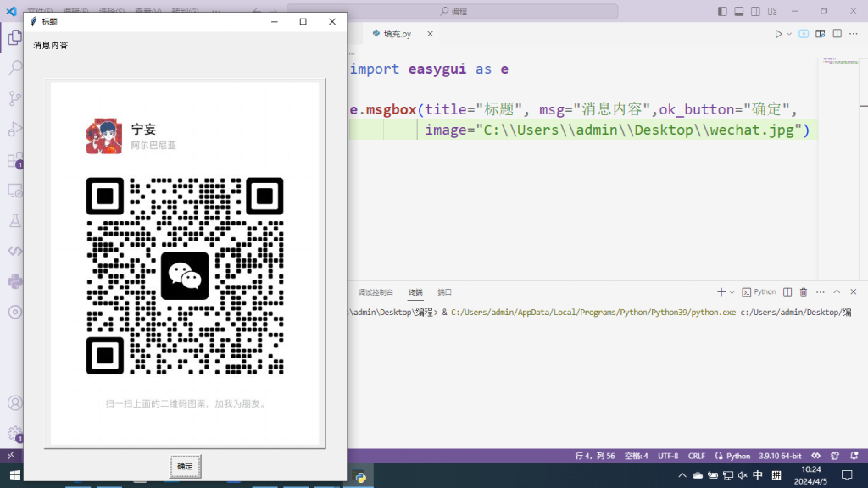Click the WeChat QR code image in dialog
868x488 pixels.
(185, 263)
